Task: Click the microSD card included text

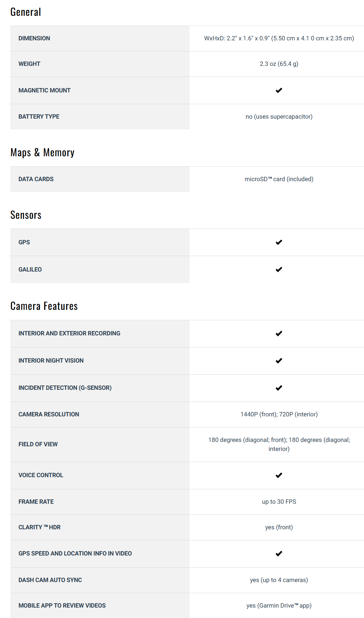Action: [x=279, y=179]
